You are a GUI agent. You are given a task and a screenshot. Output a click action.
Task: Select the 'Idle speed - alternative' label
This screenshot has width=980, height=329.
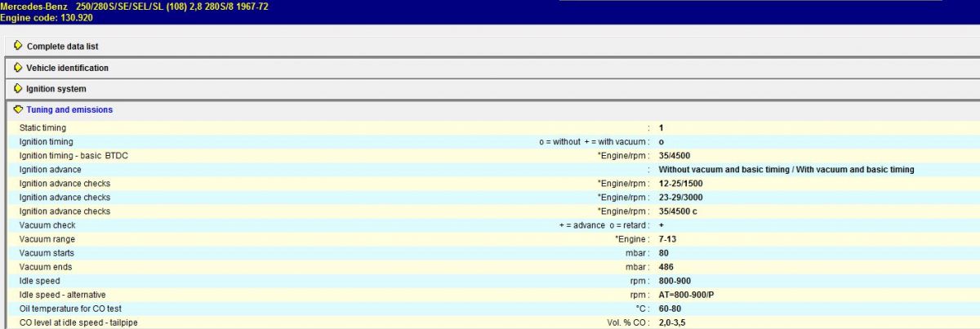click(62, 294)
